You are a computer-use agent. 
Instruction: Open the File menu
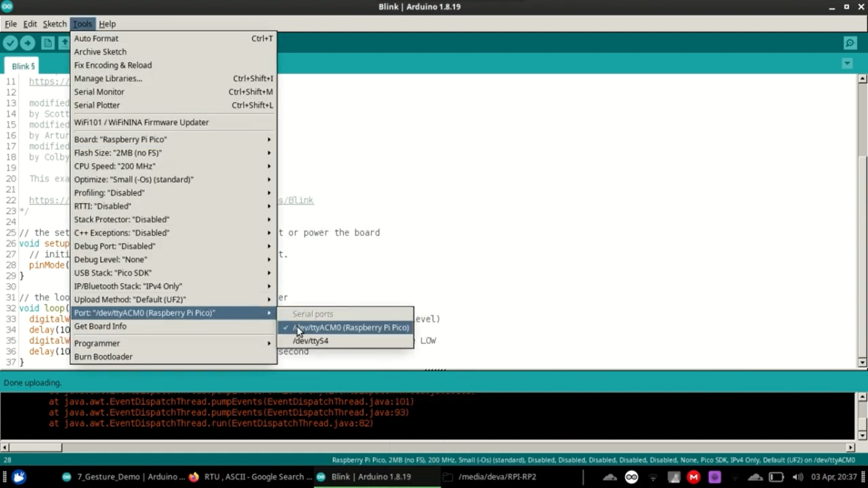coord(11,24)
